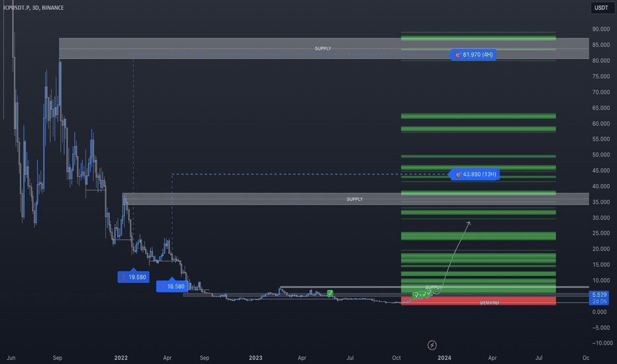Click the 25.000 price axis label
This screenshot has width=617, height=364.
601,234
